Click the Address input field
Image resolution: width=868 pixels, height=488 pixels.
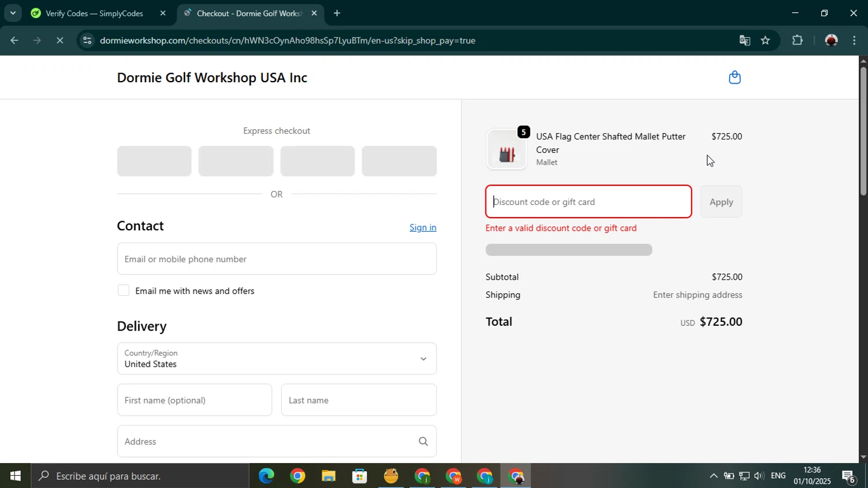(277, 442)
